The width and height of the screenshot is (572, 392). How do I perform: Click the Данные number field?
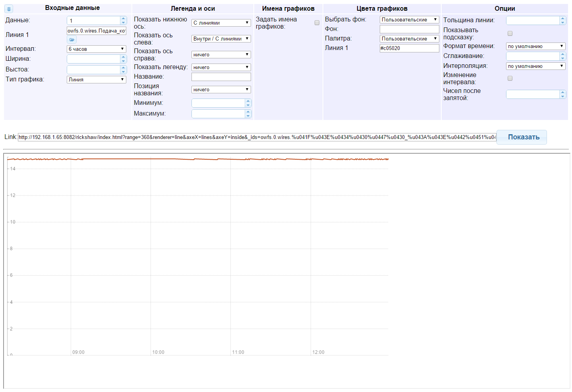pos(93,20)
